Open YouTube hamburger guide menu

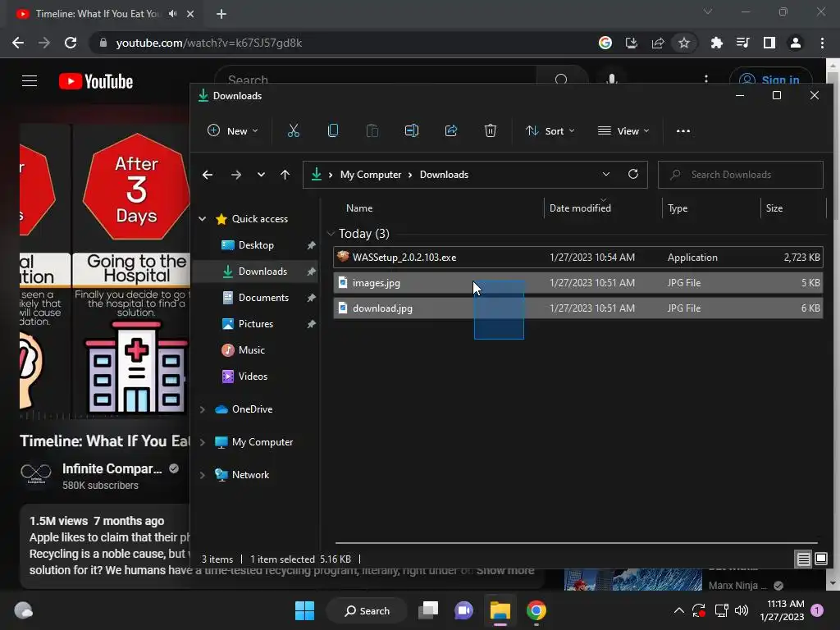tap(30, 81)
